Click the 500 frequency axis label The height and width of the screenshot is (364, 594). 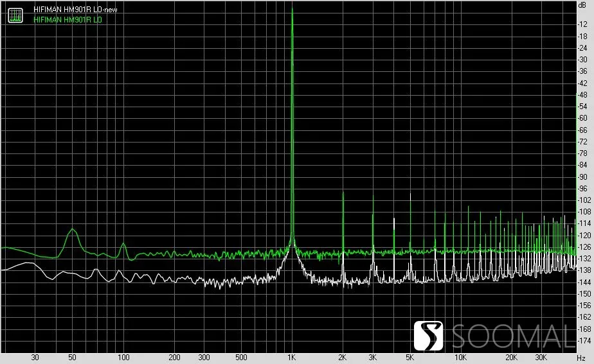coord(241,358)
